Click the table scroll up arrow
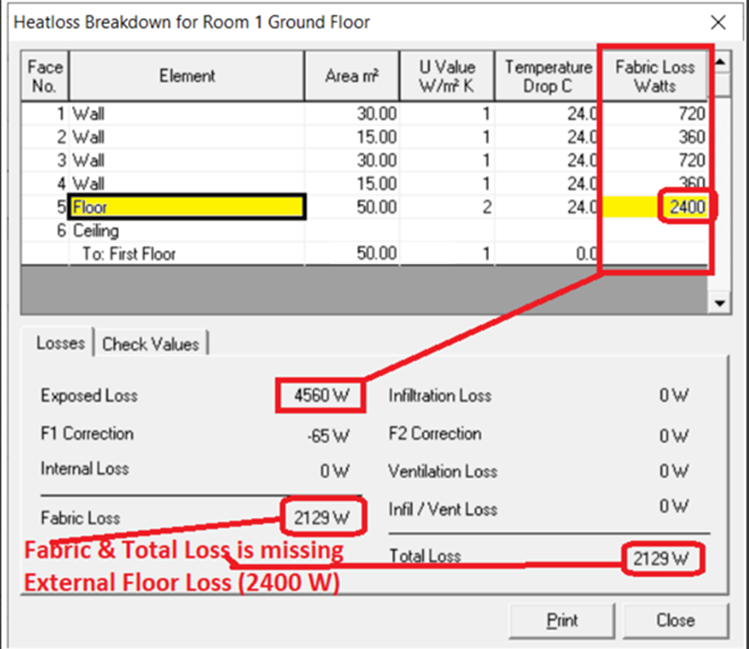 click(720, 62)
